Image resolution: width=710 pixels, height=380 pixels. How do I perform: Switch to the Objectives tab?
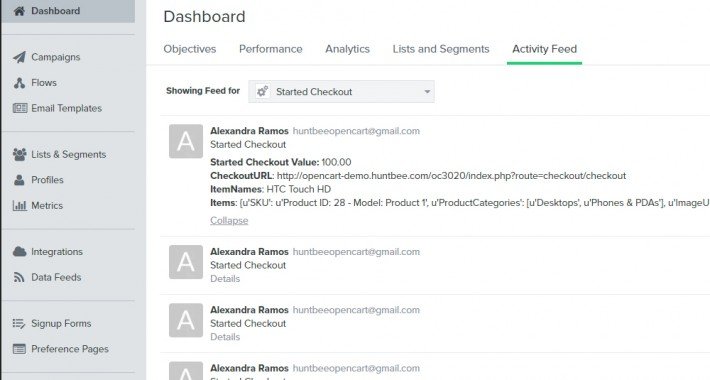(x=190, y=49)
